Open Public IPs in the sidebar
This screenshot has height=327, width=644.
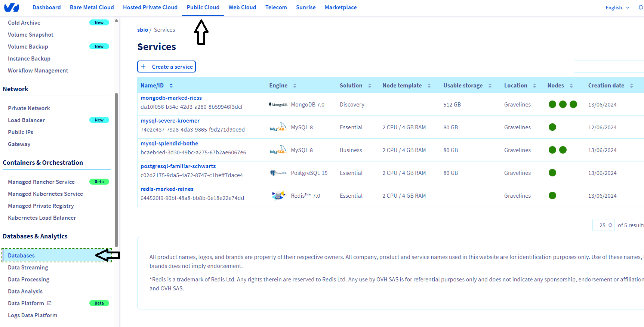(x=21, y=132)
